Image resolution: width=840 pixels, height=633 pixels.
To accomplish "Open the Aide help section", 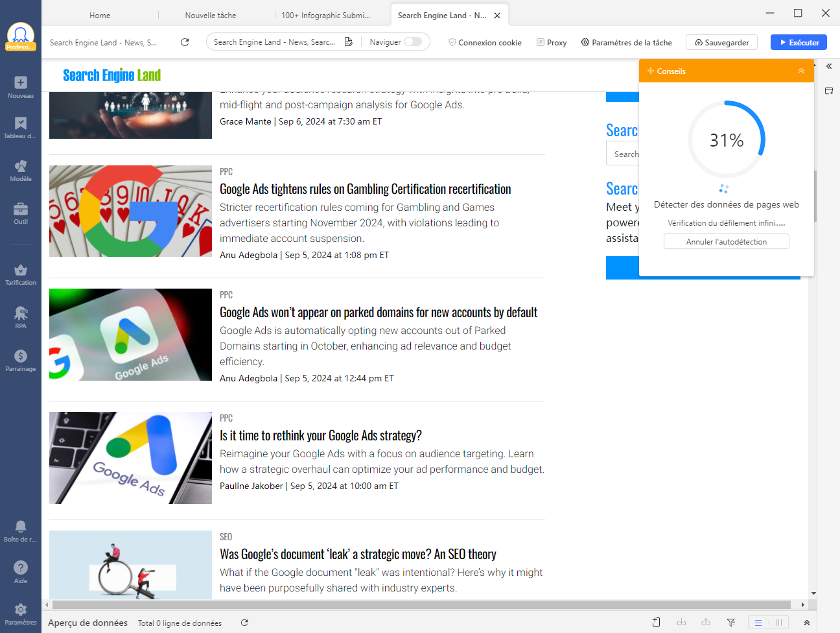I will [21, 572].
